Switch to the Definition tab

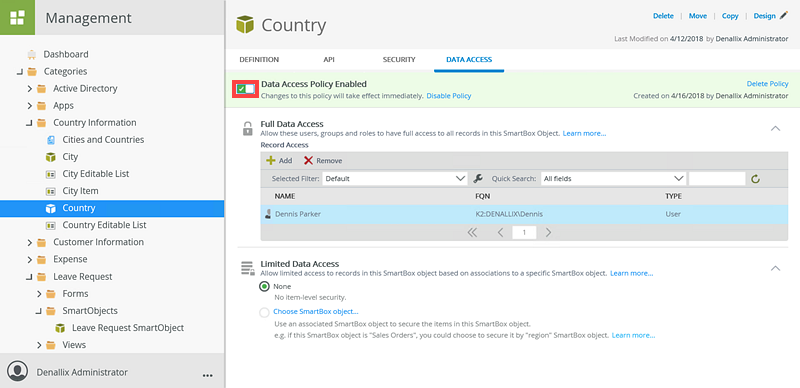[259, 60]
